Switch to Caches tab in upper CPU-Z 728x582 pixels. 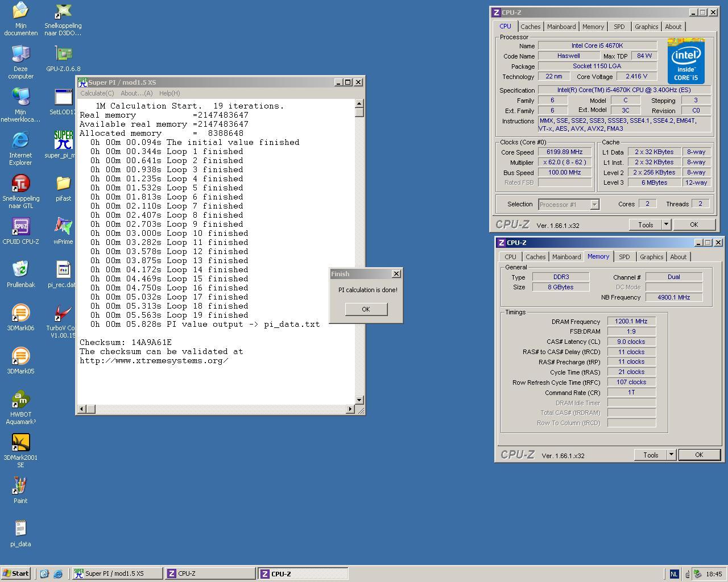coord(531,27)
